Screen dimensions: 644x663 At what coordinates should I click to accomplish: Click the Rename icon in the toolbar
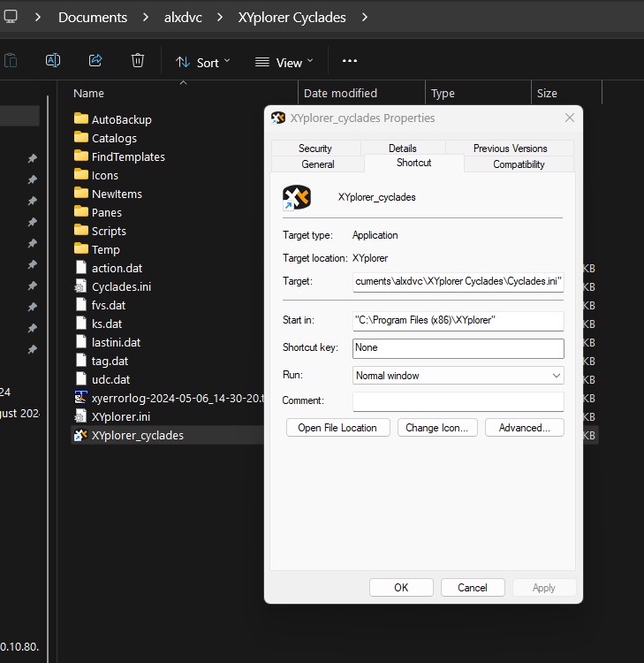coord(53,61)
